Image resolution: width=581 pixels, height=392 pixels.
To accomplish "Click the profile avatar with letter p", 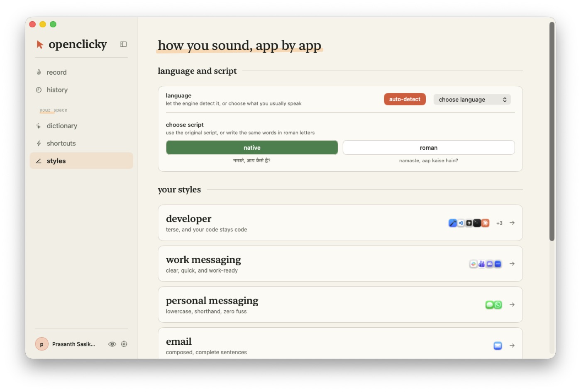I will point(41,344).
